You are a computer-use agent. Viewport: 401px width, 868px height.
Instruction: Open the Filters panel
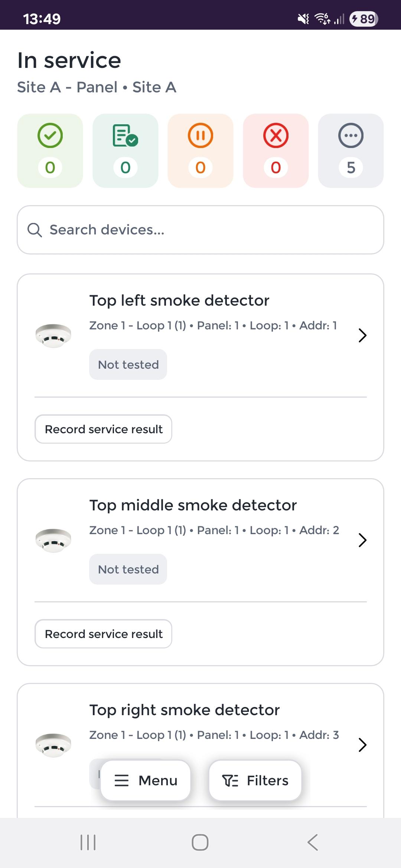pyautogui.click(x=255, y=780)
